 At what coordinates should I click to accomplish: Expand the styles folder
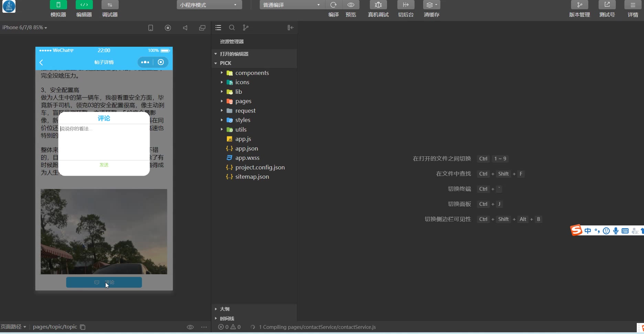254,120
